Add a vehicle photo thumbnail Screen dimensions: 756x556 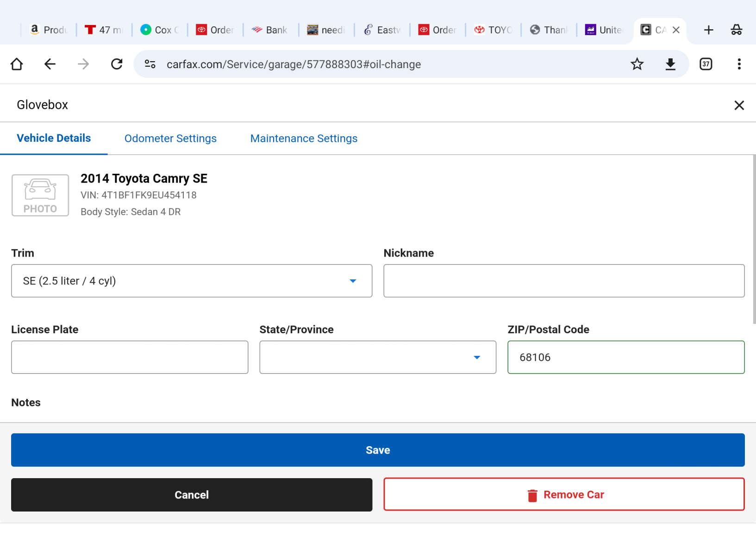click(40, 195)
